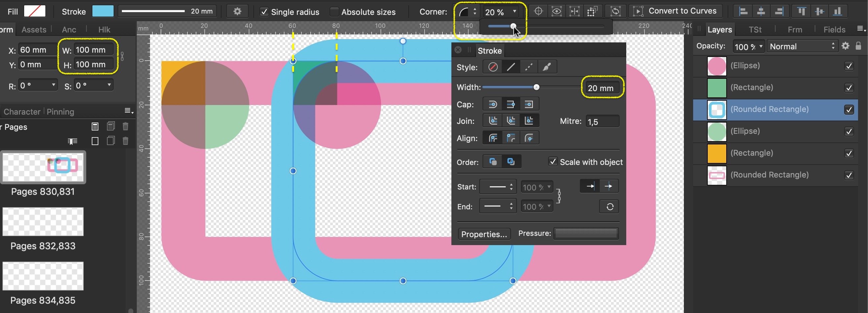The height and width of the screenshot is (313, 868).
Task: Click the stroke Width 20 mm field
Action: point(602,87)
